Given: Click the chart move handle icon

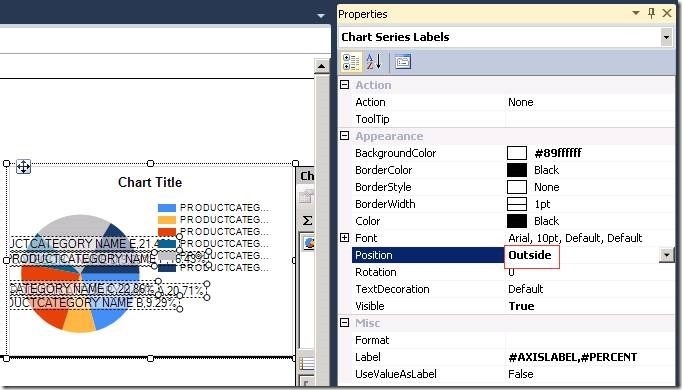Looking at the screenshot, I should 23,167.
